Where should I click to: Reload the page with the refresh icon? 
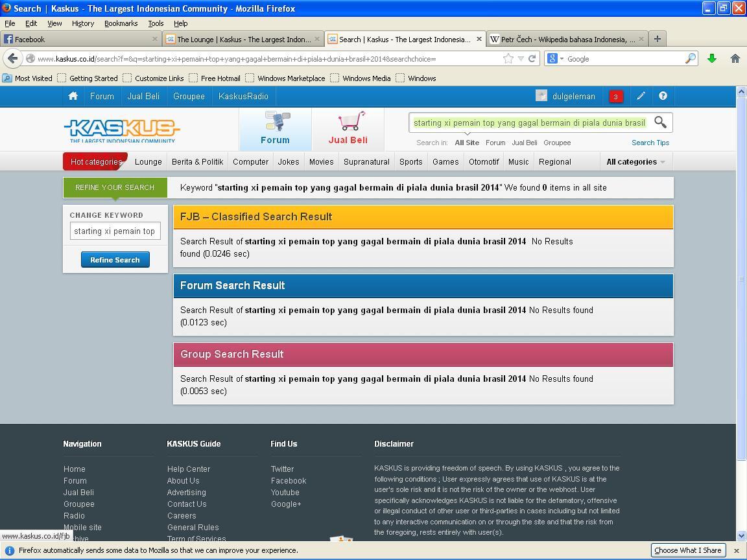tap(532, 58)
